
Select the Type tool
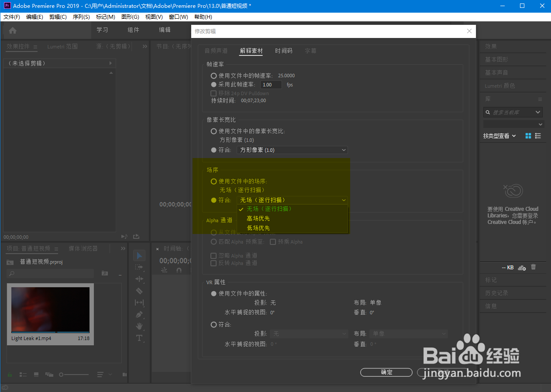tap(139, 338)
